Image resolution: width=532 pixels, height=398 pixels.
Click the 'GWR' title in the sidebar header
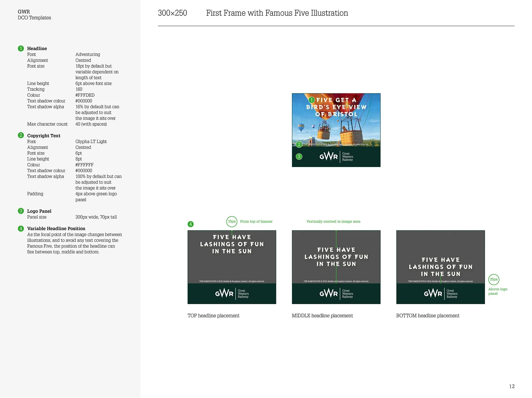pyautogui.click(x=24, y=12)
